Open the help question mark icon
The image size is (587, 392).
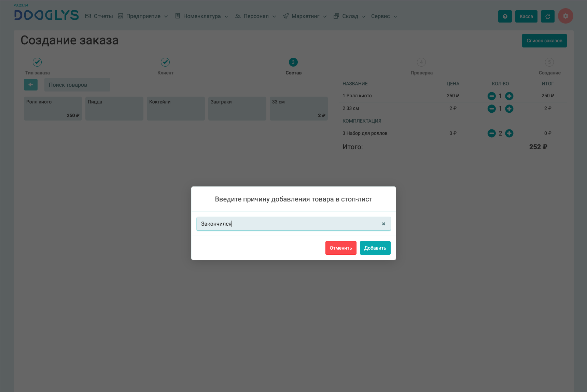click(x=505, y=16)
